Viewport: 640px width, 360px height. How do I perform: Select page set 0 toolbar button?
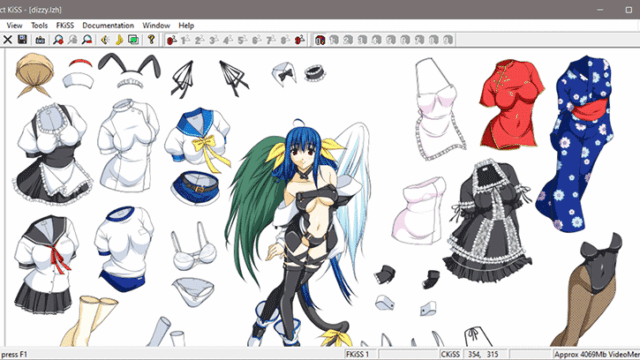(x=171, y=40)
